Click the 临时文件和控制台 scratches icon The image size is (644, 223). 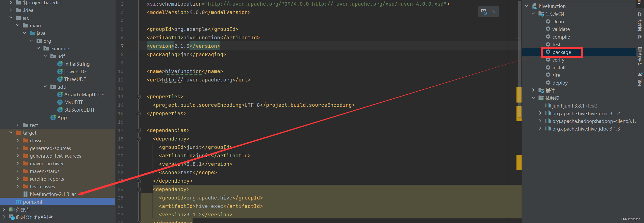[x=12, y=217]
